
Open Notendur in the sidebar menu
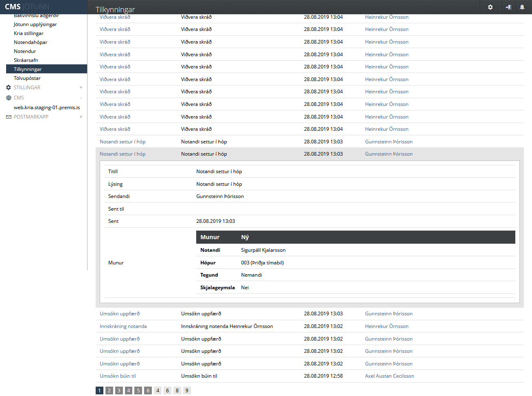pos(25,51)
